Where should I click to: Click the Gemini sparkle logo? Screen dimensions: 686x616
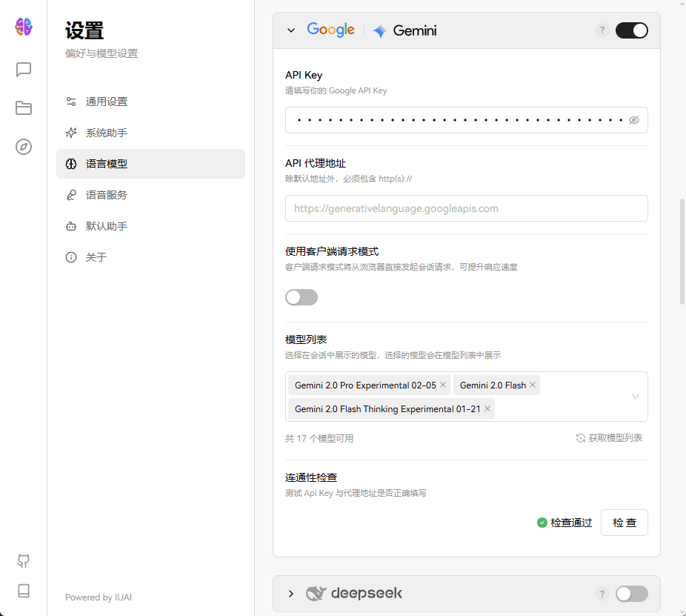380,30
